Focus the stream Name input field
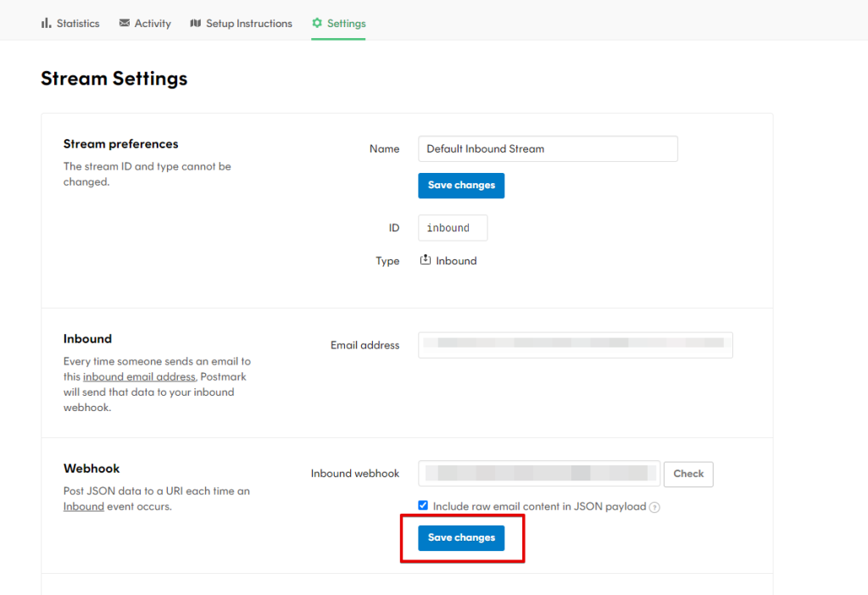This screenshot has width=868, height=595. pyautogui.click(x=548, y=148)
